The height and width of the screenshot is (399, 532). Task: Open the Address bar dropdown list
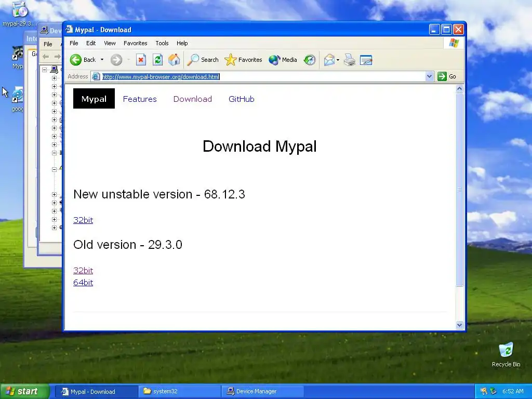(x=429, y=76)
